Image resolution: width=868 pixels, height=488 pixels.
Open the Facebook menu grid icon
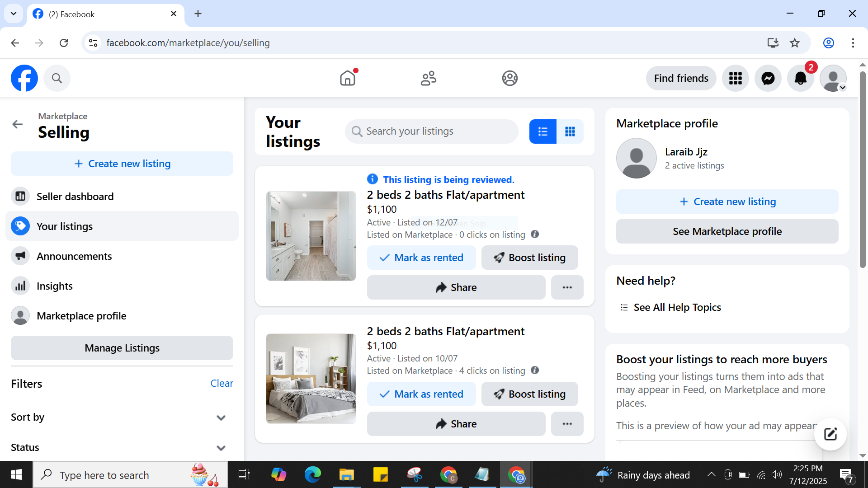click(x=735, y=78)
